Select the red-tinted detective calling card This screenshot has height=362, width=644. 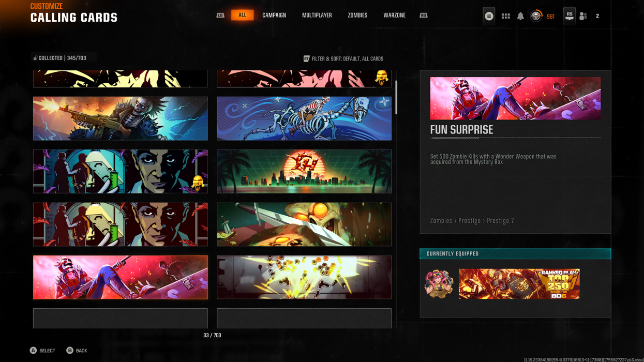click(x=121, y=224)
